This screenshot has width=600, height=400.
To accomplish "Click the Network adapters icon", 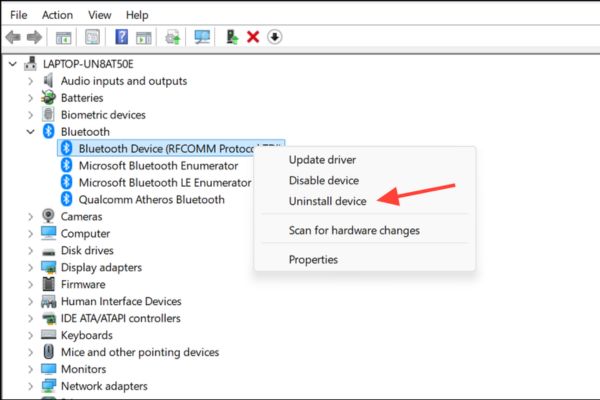I will tap(48, 385).
